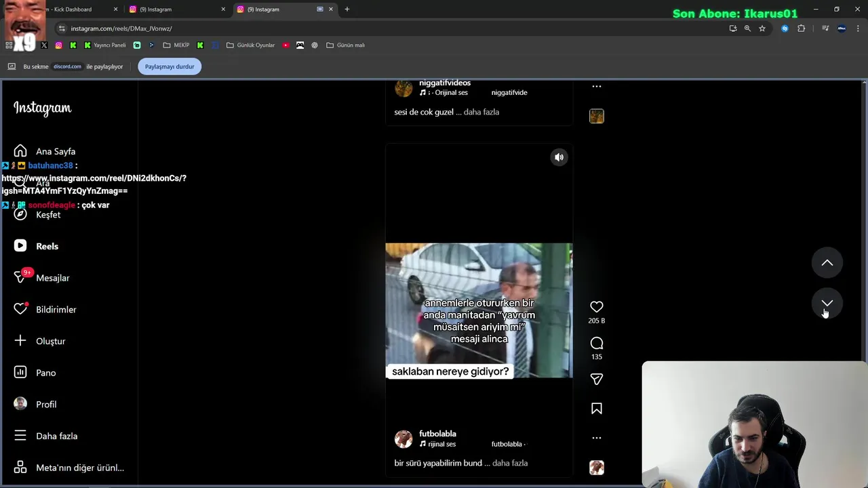Open the MEKİP bookmarks folder
Viewport: 868px width, 488px height.
tap(176, 45)
